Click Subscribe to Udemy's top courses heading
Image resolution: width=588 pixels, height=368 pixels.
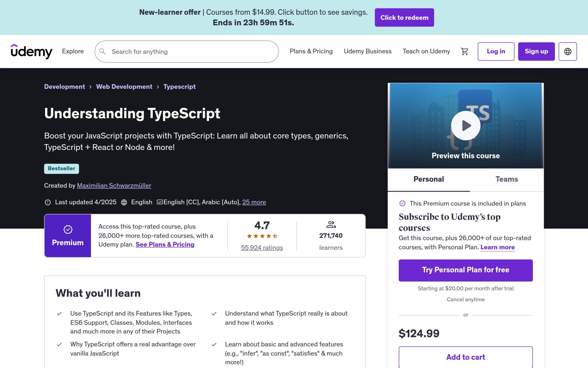449,222
